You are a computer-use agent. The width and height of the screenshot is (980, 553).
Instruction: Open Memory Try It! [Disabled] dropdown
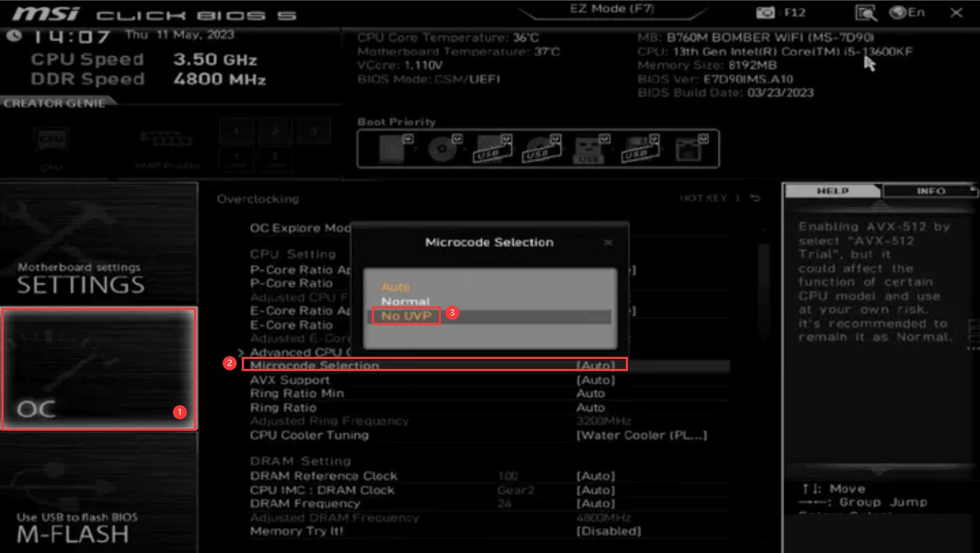[x=608, y=531]
